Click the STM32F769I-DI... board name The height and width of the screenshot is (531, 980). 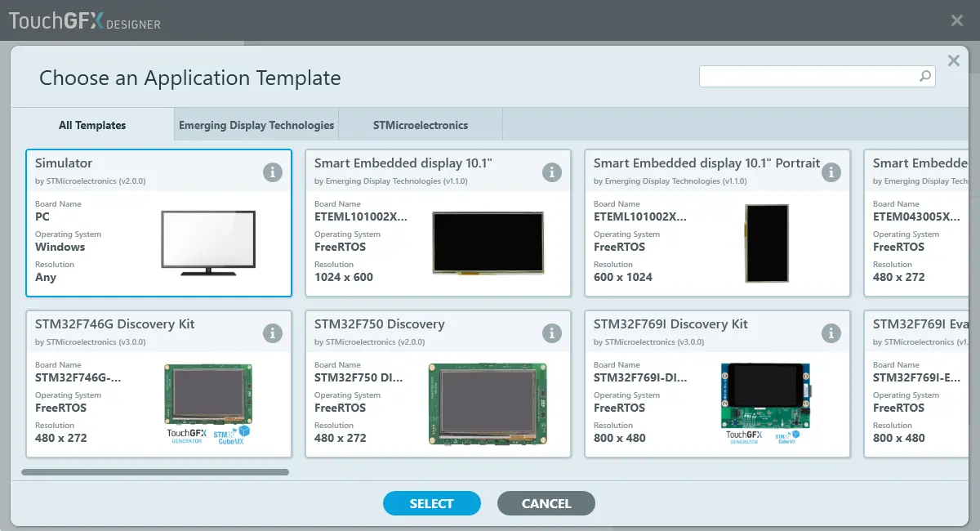[x=640, y=377]
